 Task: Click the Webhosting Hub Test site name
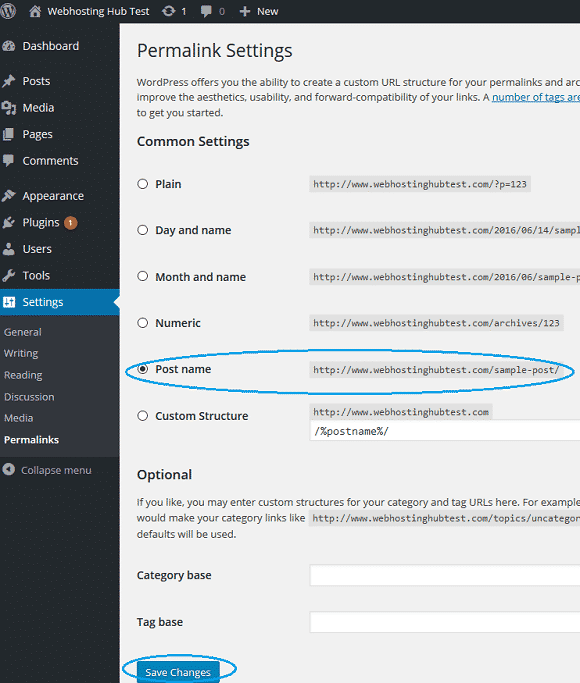98,11
